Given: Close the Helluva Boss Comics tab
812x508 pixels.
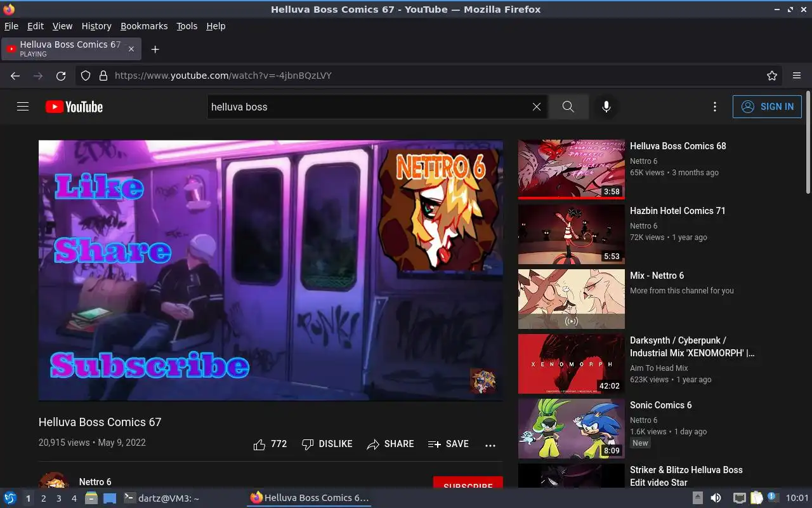Looking at the screenshot, I should 131,49.
